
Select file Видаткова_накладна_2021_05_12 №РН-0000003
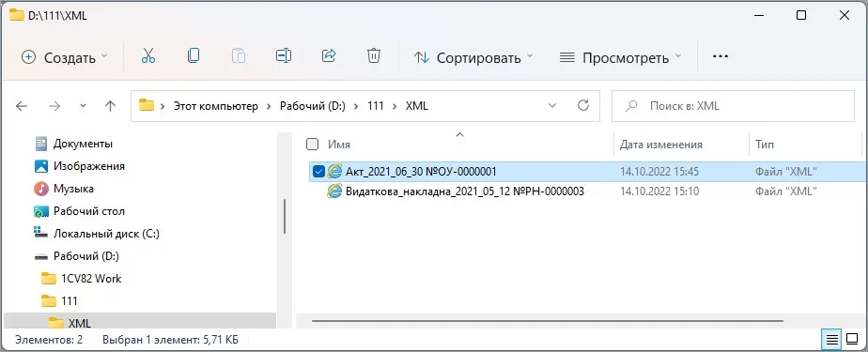pyautogui.click(x=465, y=191)
